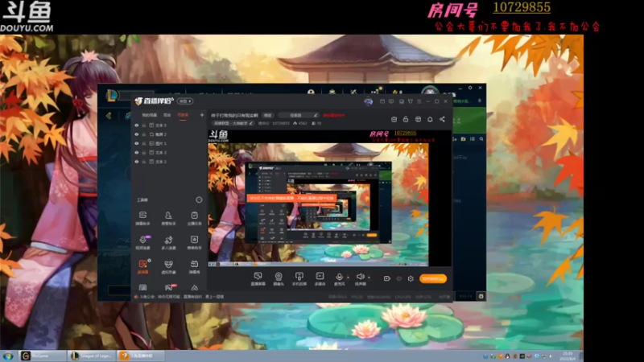Open the hamburger menu in companion title bar
This screenshot has width=644, height=362.
419,101
